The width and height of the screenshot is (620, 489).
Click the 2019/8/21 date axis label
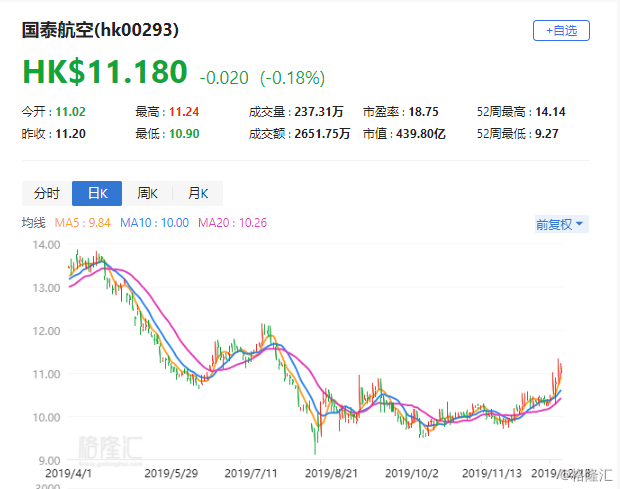[331, 473]
